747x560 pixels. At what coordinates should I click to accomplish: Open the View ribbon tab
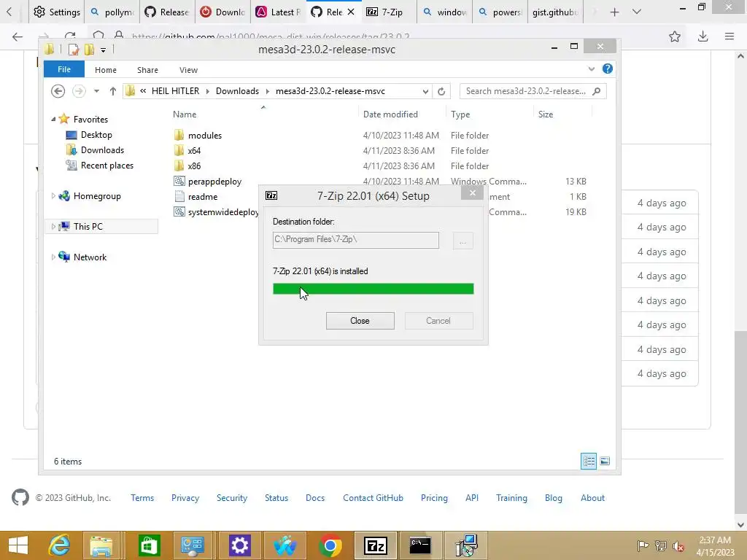pos(188,70)
